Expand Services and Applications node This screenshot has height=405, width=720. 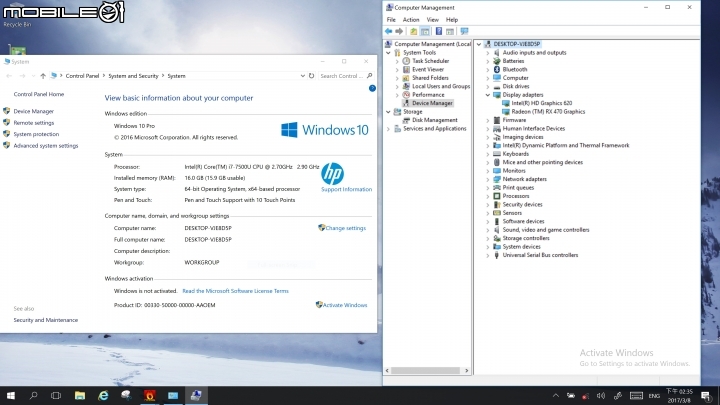(388, 129)
